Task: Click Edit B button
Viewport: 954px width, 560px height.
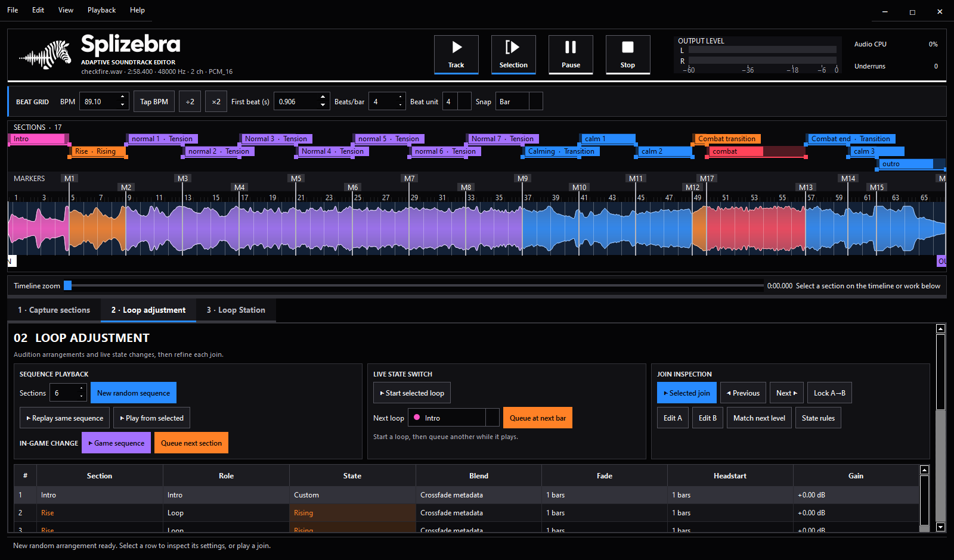Action: click(x=708, y=418)
